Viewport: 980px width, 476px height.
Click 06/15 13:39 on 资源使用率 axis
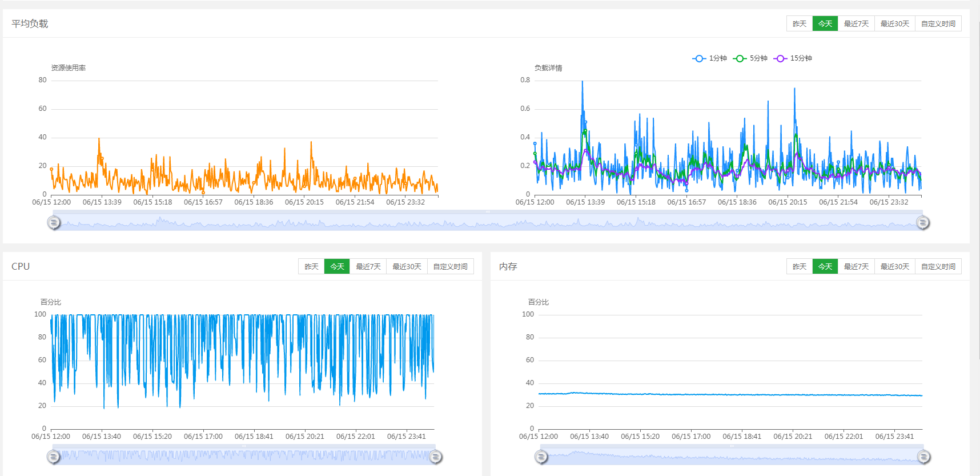tap(102, 202)
